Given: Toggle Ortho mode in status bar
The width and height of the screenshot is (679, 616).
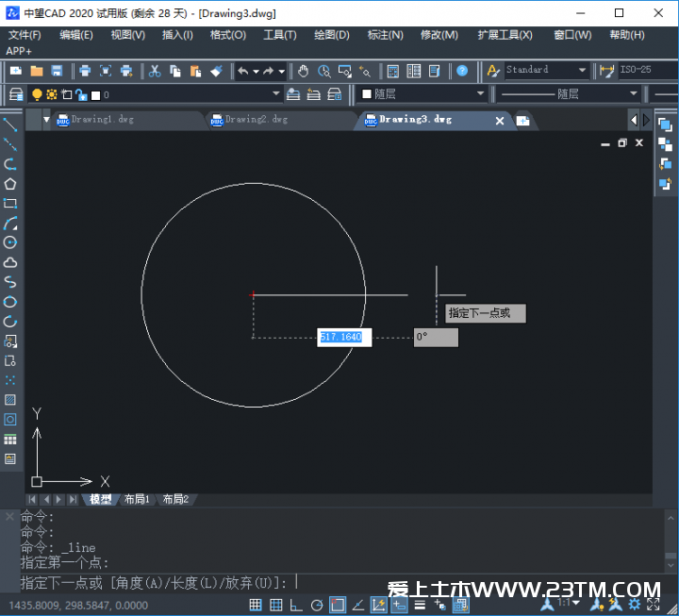Looking at the screenshot, I should click(x=296, y=606).
